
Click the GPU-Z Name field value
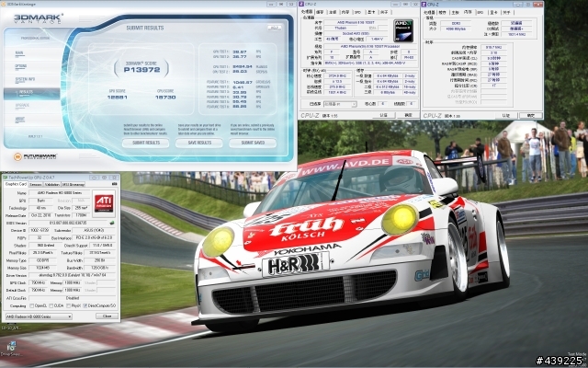pyautogui.click(x=58, y=192)
